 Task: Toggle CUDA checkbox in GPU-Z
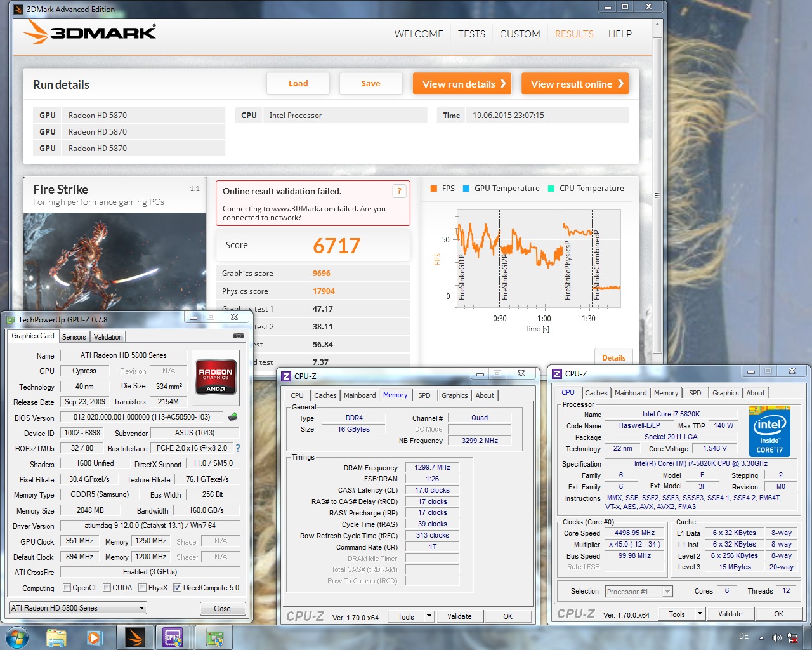click(107, 588)
